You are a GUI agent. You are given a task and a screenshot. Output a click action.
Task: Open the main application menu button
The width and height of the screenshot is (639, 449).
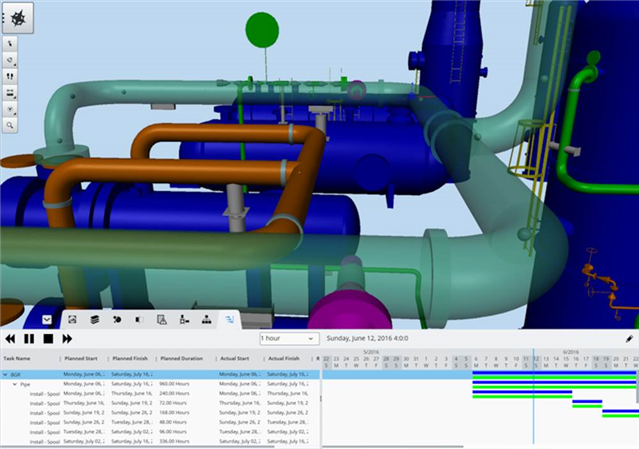18,18
